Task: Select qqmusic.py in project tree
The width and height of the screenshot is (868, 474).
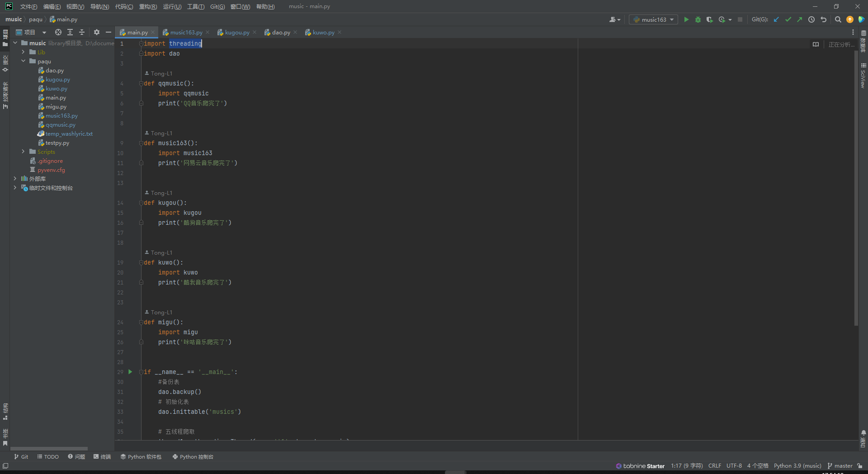Action: click(61, 124)
